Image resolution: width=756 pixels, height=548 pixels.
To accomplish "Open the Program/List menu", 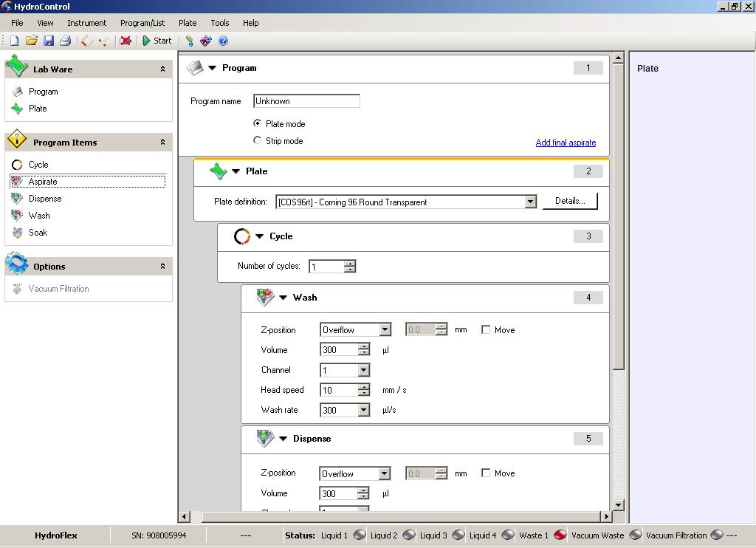I will pos(142,23).
